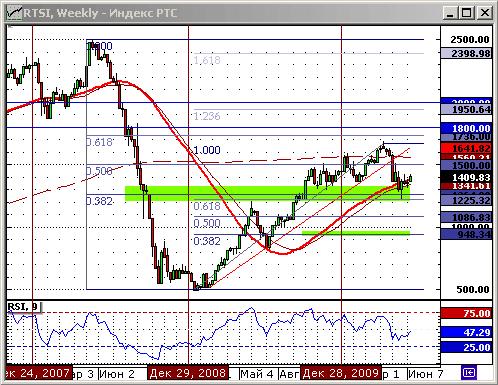This screenshot has width=498, height=385.
Task: Click the 1500.00 level label
Action: (466, 165)
